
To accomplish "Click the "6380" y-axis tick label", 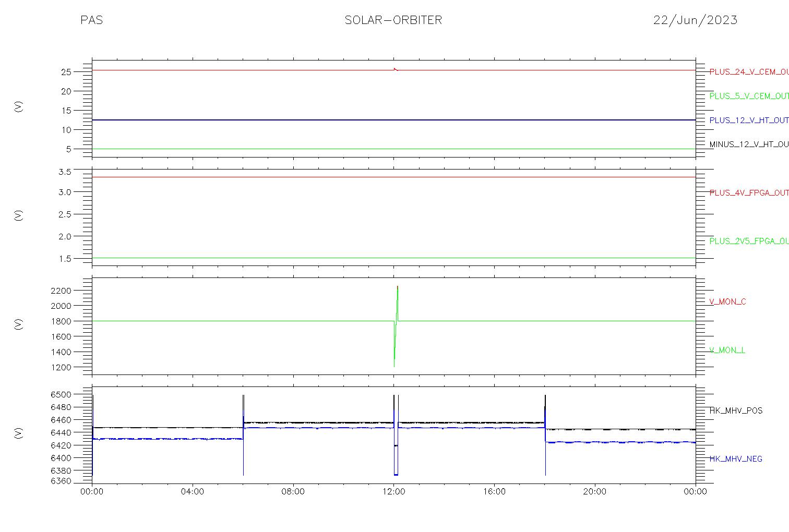I will point(61,470).
